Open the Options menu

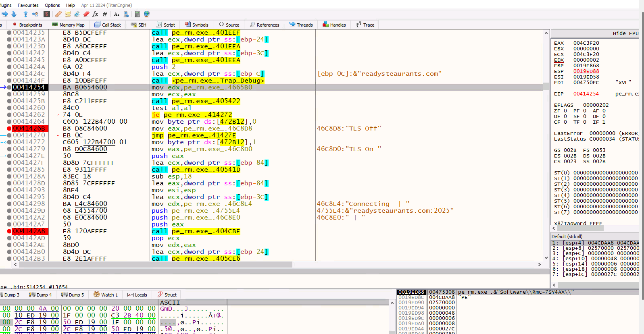52,5
